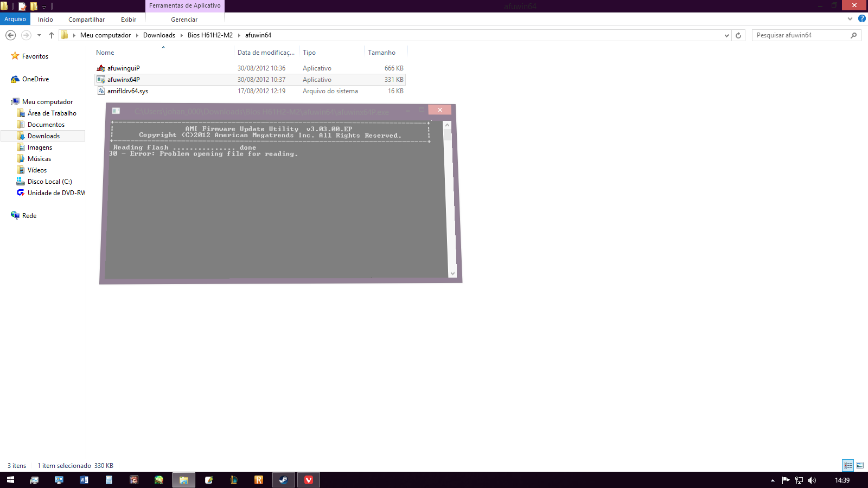This screenshot has height=488, width=868.
Task: Click the volume speaker tray icon
Action: pyautogui.click(x=812, y=480)
